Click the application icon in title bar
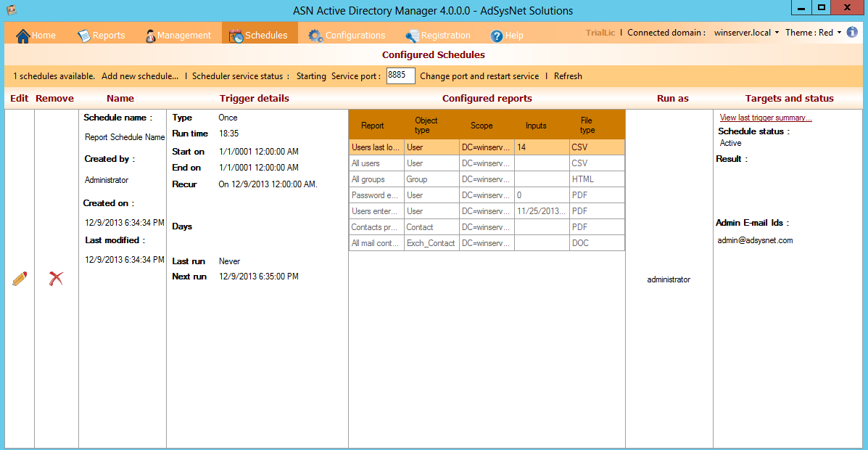Image resolution: width=868 pixels, height=450 pixels. tap(10, 9)
